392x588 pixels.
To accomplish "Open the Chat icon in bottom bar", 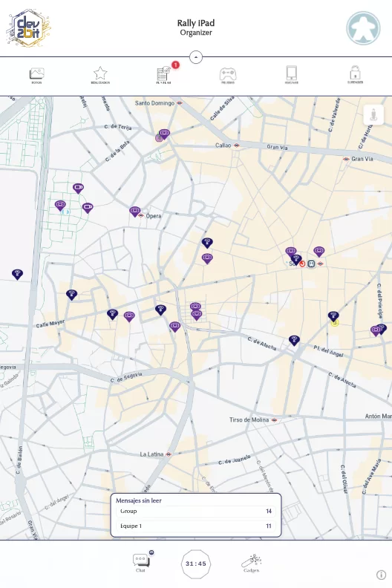I will tap(141, 563).
